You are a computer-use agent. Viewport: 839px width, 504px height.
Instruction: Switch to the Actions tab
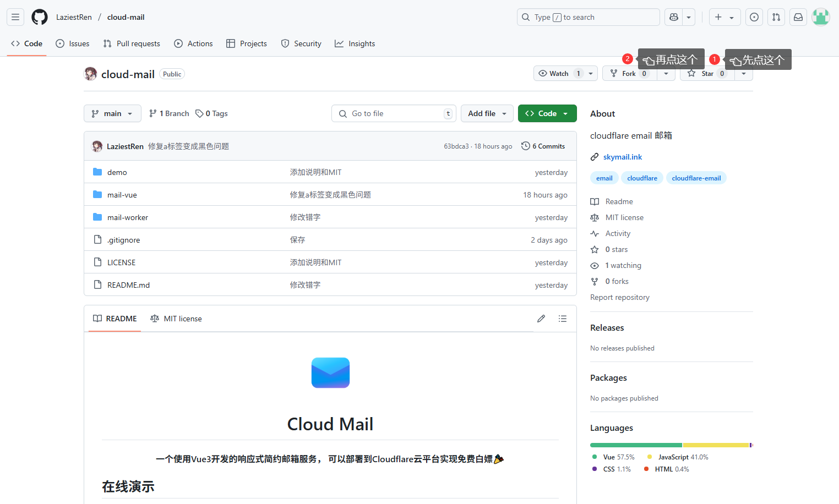coord(193,43)
